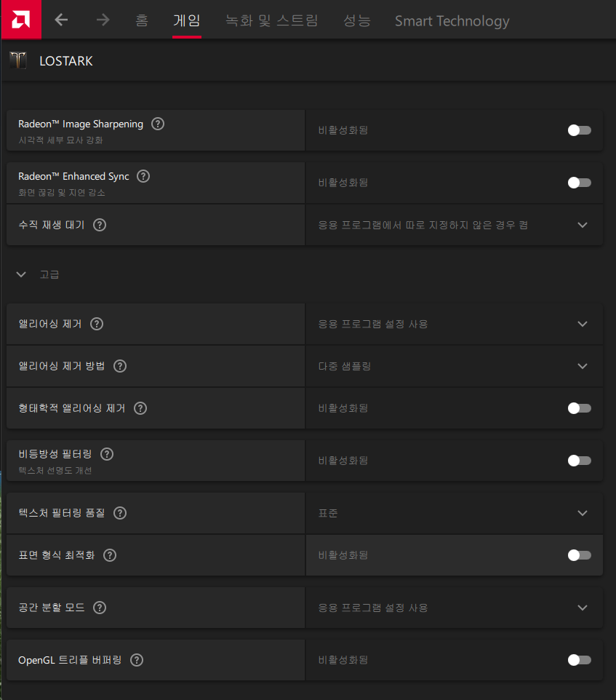616x700 pixels.
Task: Click the LOSTARK game icon
Action: [x=18, y=60]
